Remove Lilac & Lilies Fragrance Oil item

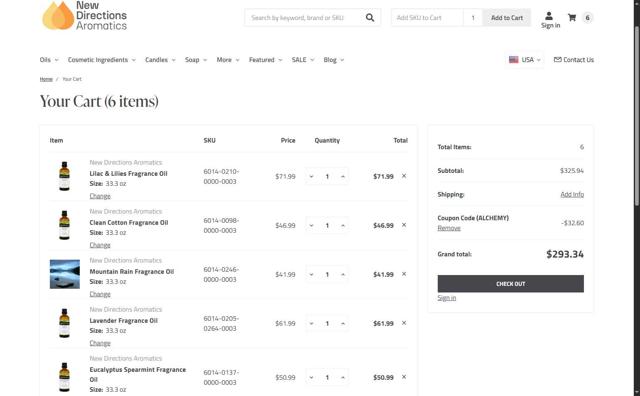pos(404,176)
